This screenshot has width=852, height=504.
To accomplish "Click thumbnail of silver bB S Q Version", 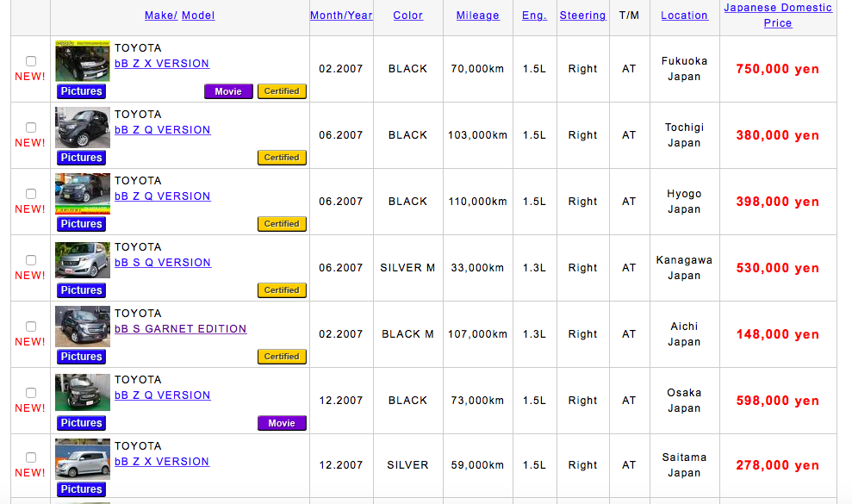I will pos(83,259).
